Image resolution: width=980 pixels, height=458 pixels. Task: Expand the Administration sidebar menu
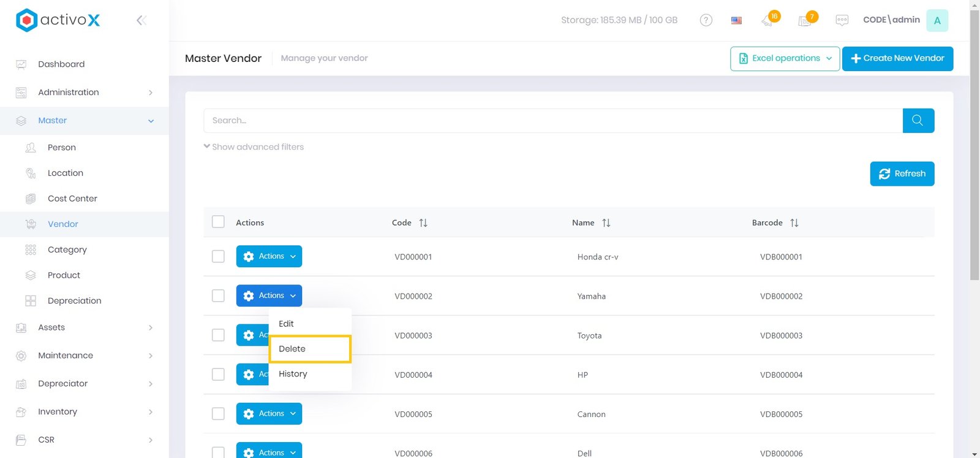pos(85,93)
